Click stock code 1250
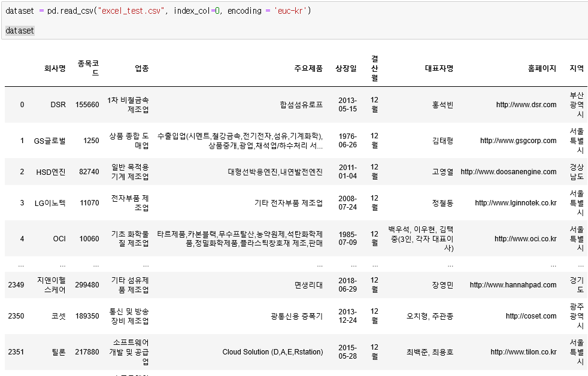 point(91,141)
